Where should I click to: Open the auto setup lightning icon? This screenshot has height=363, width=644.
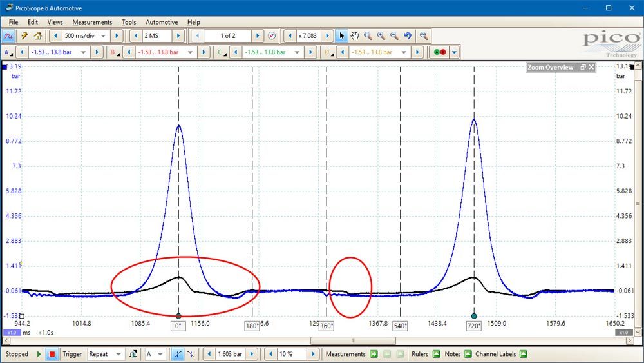[x=24, y=35]
